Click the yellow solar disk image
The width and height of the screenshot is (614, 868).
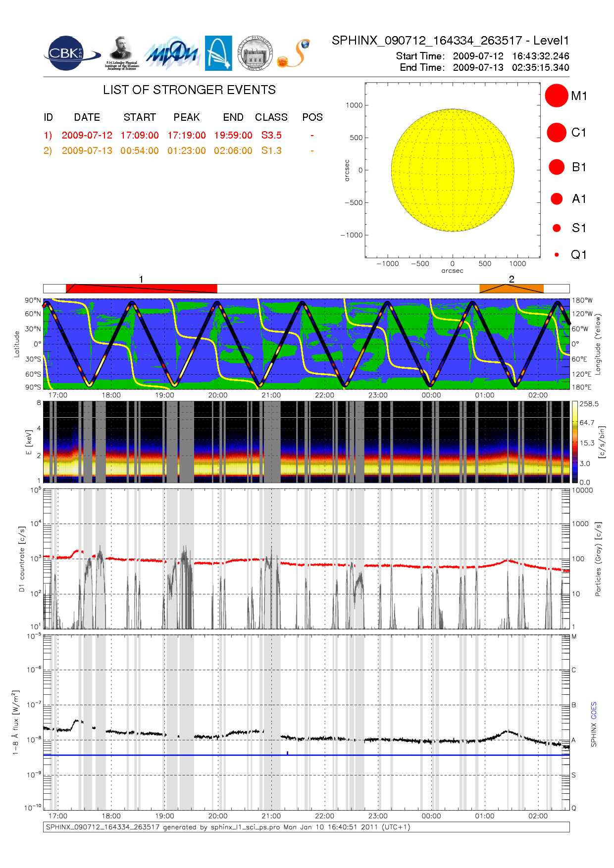tap(452, 170)
